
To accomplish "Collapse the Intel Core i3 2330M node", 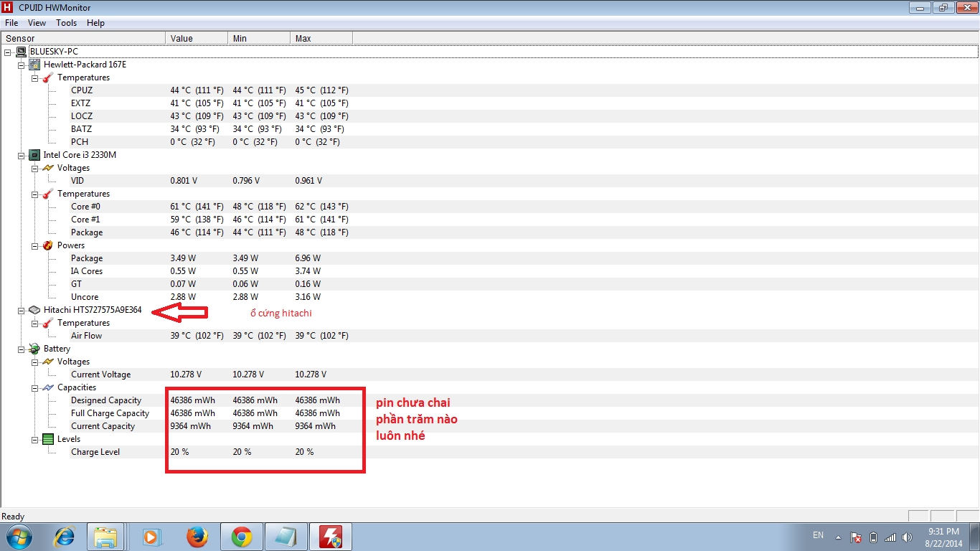I will (x=21, y=155).
